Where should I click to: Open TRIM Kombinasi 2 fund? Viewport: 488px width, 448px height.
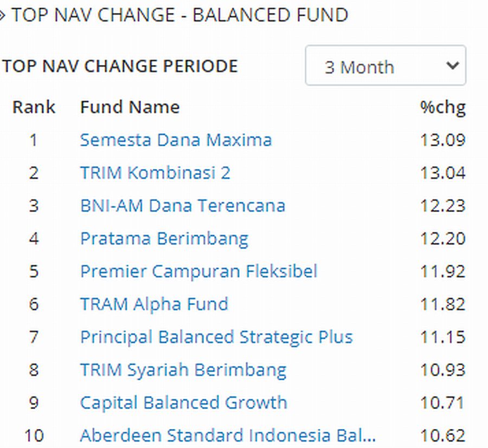[x=155, y=173]
